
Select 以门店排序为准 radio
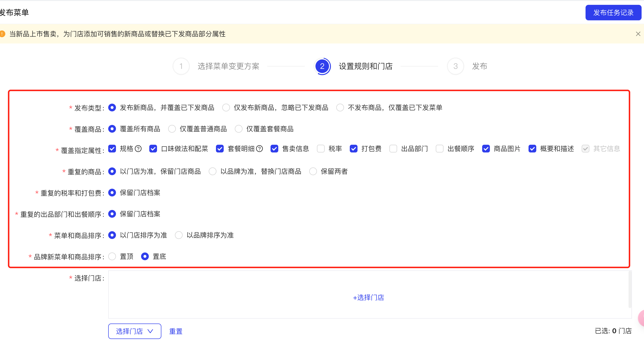pos(112,235)
